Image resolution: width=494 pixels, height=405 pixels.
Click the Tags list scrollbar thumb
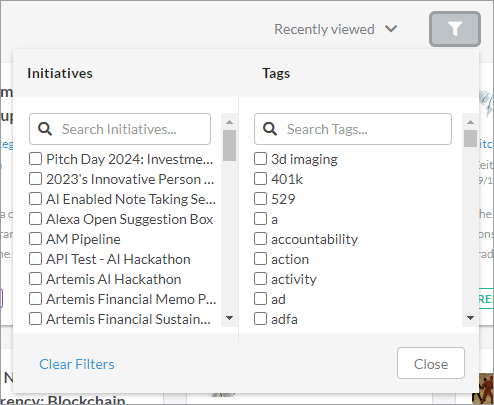[470, 138]
